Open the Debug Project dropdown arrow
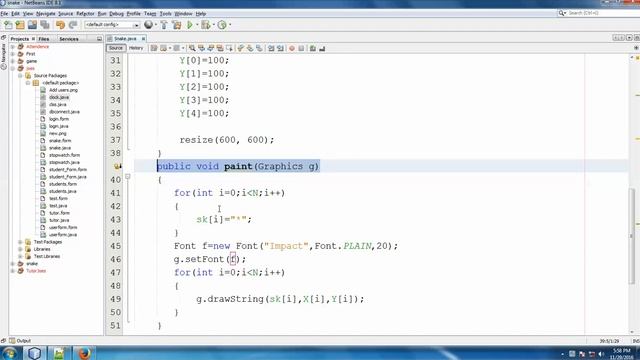The height and width of the screenshot is (360, 640). (213, 25)
